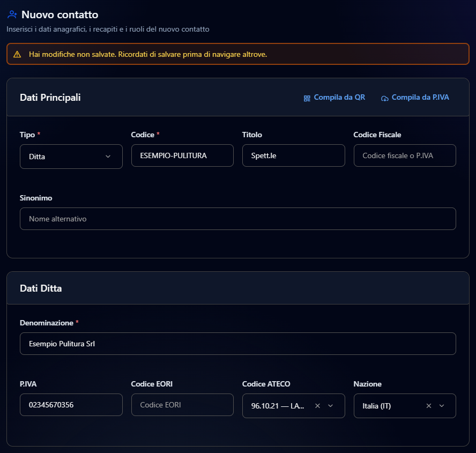The width and height of the screenshot is (476, 453).
Task: Click the Nuovo contatto page title
Action: (60, 14)
